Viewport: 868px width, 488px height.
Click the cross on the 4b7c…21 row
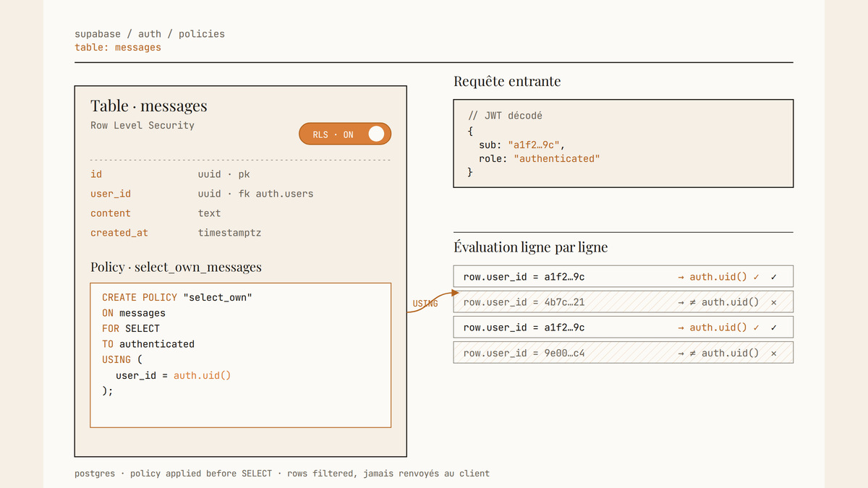pyautogui.click(x=774, y=302)
